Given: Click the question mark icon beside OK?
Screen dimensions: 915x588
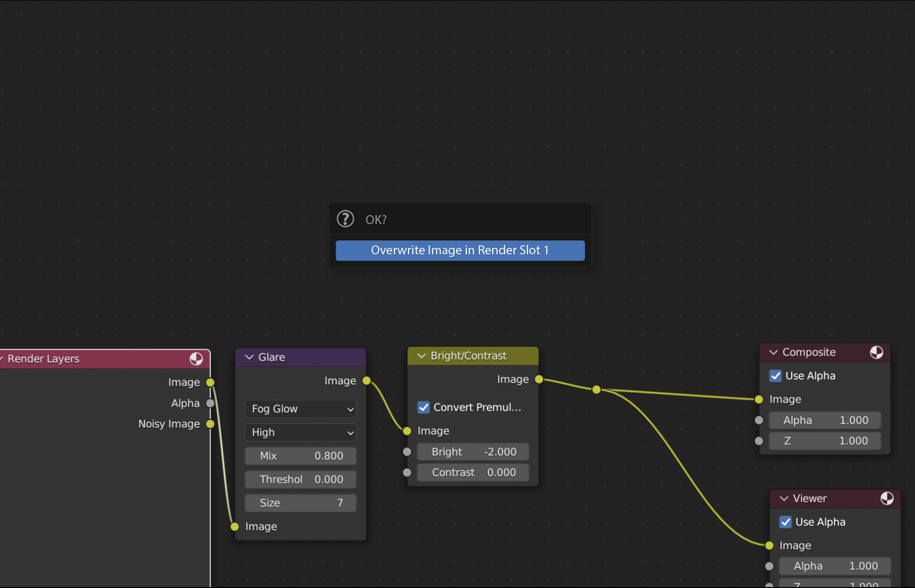Looking at the screenshot, I should (345, 219).
